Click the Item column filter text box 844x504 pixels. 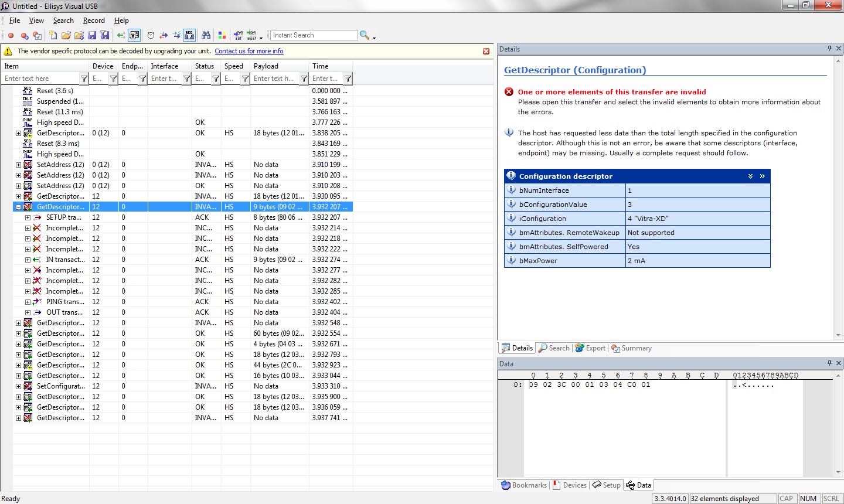coord(41,79)
